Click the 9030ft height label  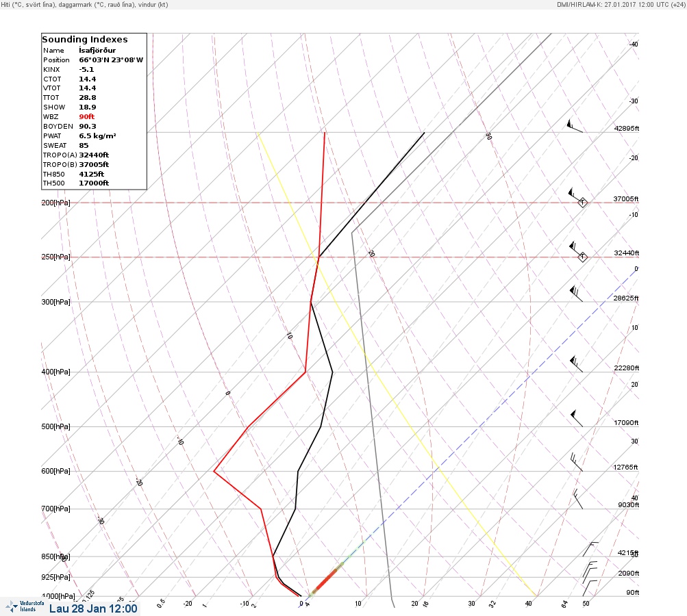628,505
